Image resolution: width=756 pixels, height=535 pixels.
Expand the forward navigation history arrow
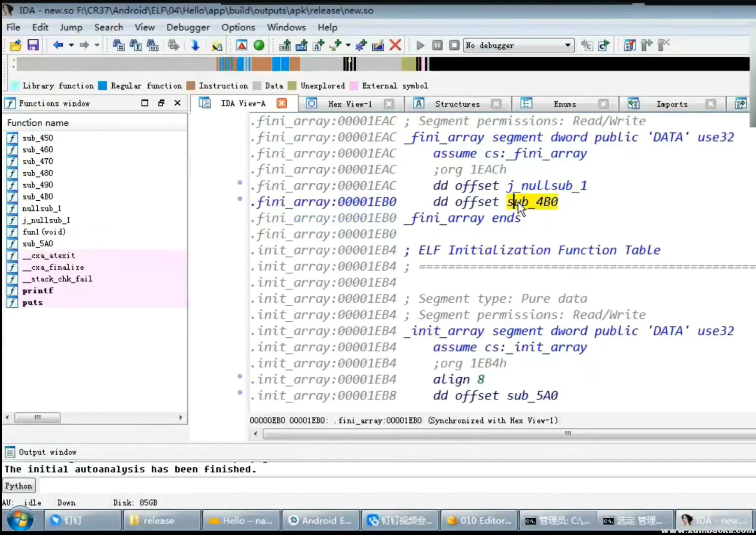click(97, 45)
